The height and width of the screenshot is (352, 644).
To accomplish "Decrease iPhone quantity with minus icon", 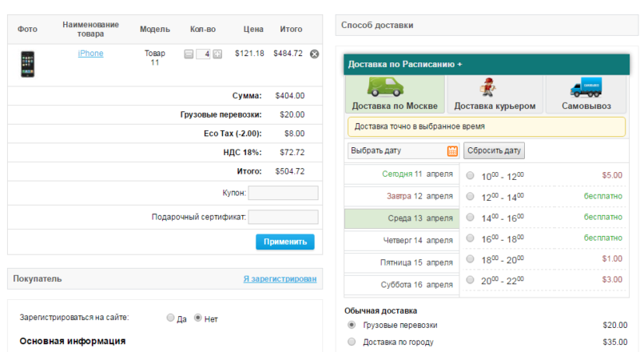I will pos(189,54).
